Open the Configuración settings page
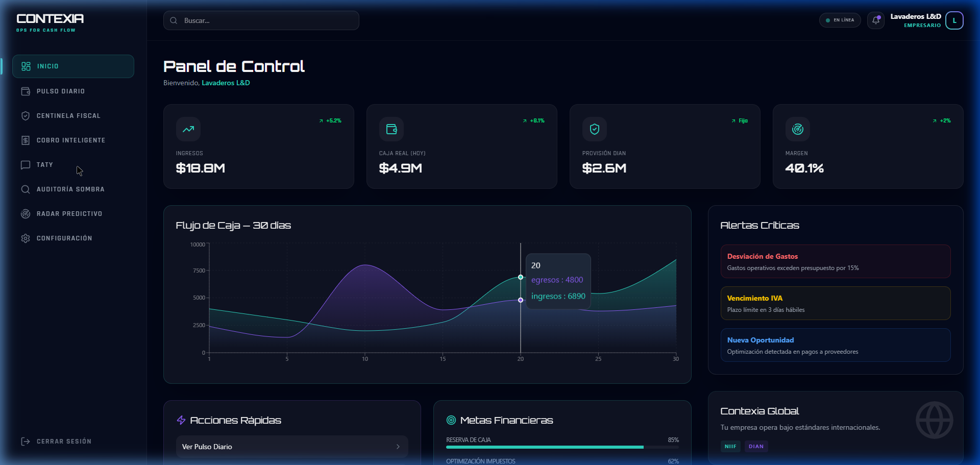The image size is (980, 465). tap(64, 238)
